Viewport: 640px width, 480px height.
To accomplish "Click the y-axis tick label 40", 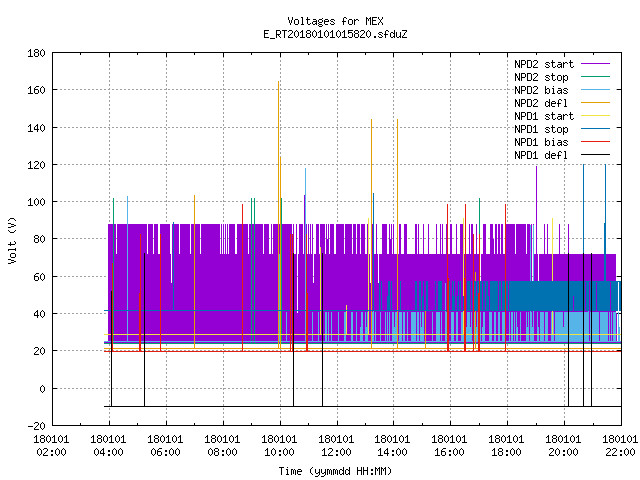I will point(39,314).
